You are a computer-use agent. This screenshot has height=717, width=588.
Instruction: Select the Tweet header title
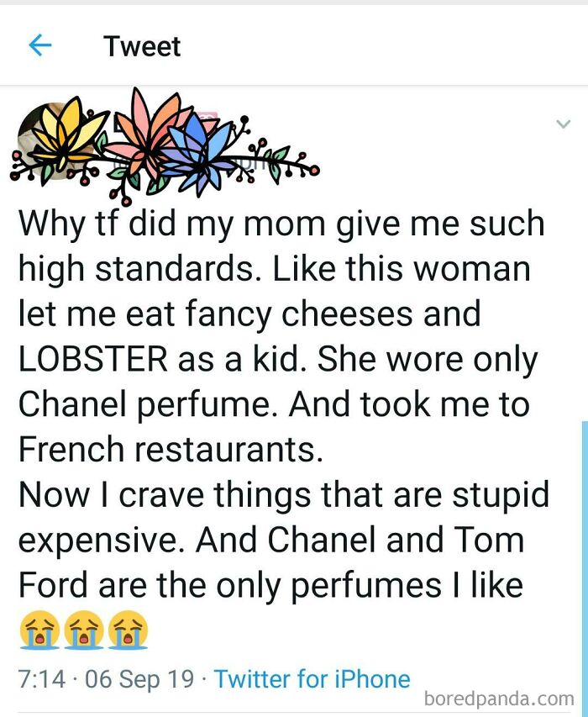(141, 46)
